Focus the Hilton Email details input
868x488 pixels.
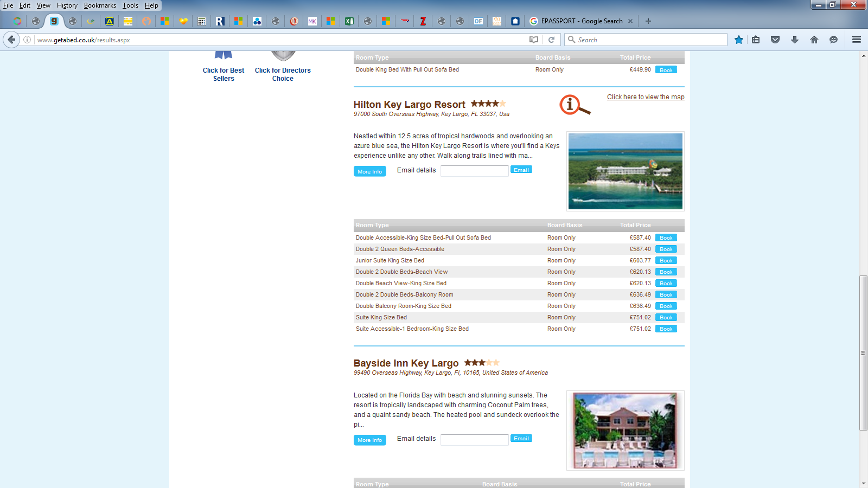[475, 171]
